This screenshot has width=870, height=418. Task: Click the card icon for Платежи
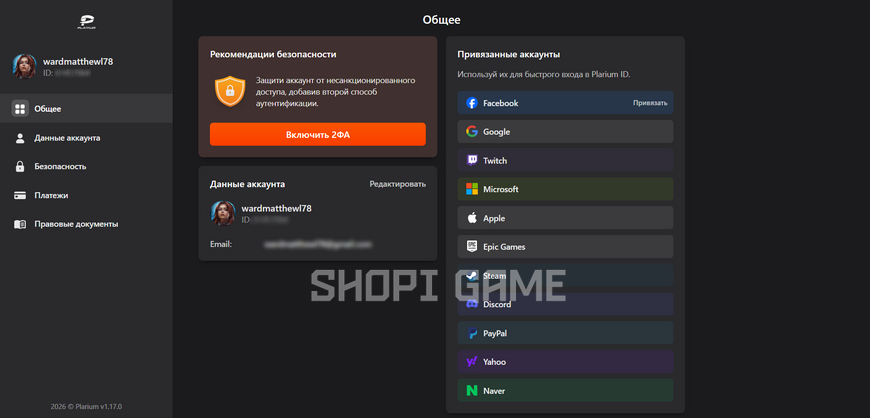pos(20,195)
